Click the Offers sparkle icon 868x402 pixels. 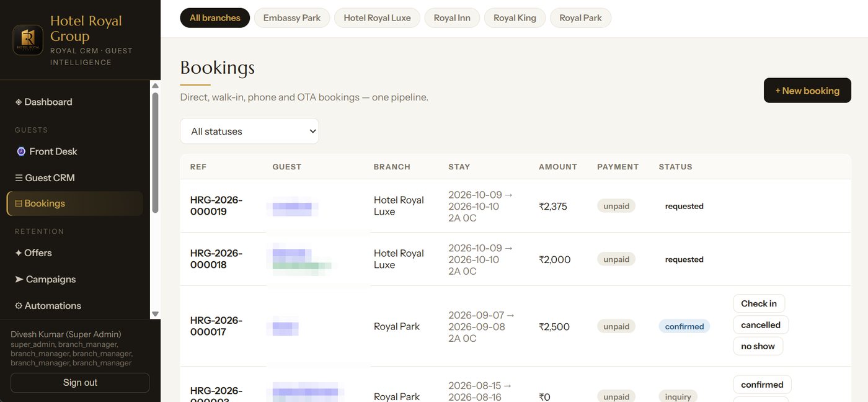(19, 253)
